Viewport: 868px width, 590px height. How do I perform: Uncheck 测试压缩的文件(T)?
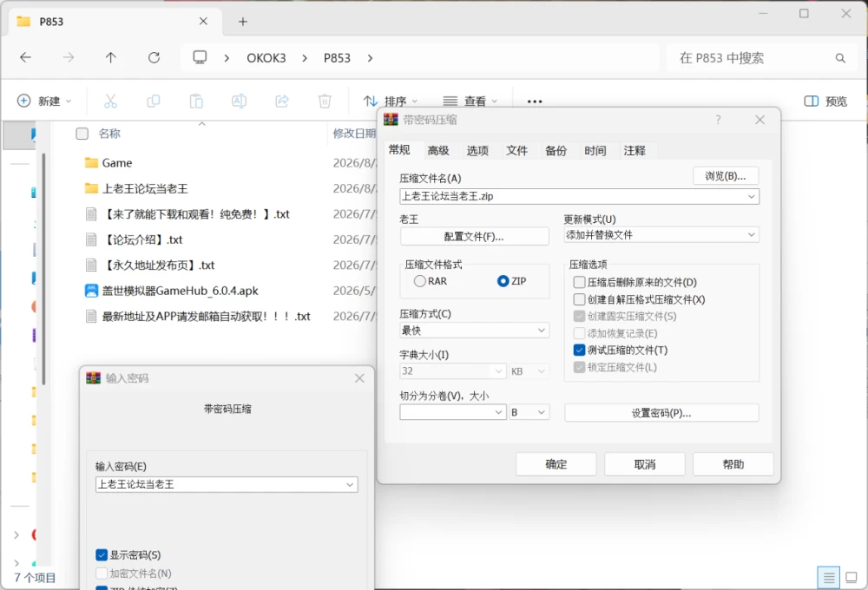(x=579, y=350)
